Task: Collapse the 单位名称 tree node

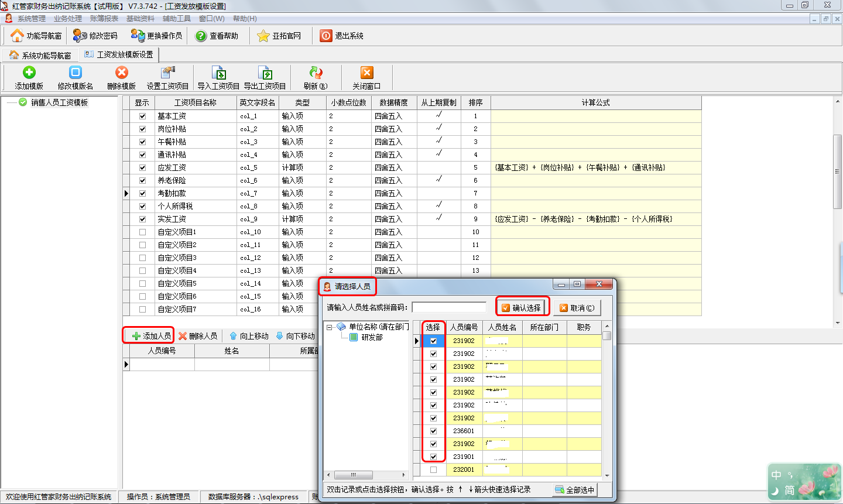Action: [330, 327]
